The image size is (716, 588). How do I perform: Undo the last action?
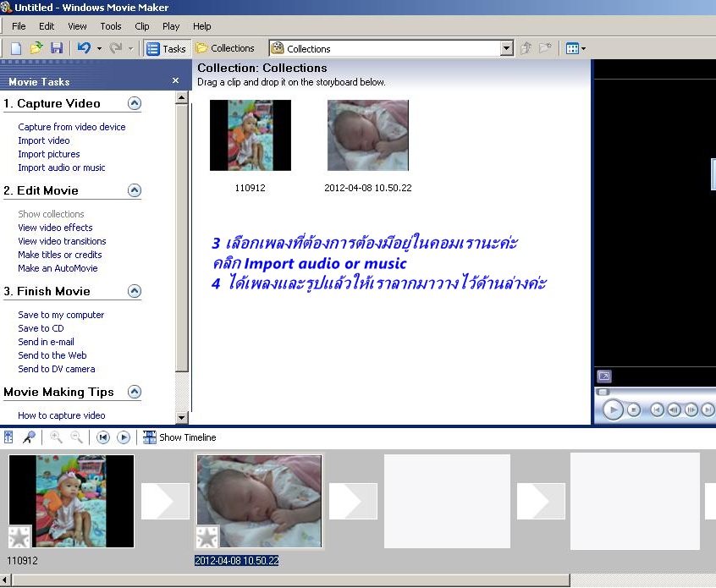coord(84,48)
